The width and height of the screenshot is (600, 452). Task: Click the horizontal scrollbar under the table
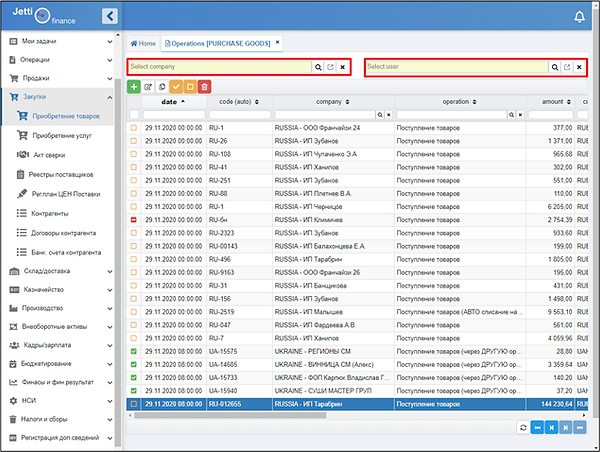pyautogui.click(x=230, y=415)
